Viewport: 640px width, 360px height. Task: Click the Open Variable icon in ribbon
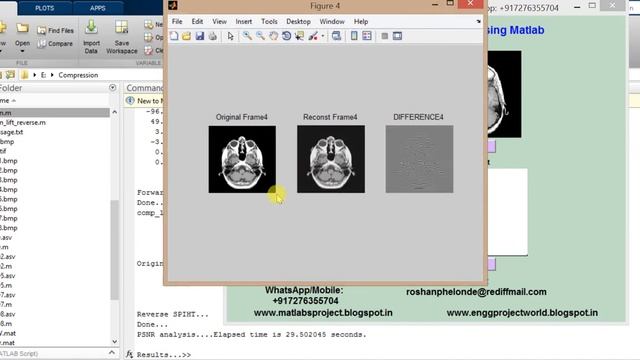(149, 38)
